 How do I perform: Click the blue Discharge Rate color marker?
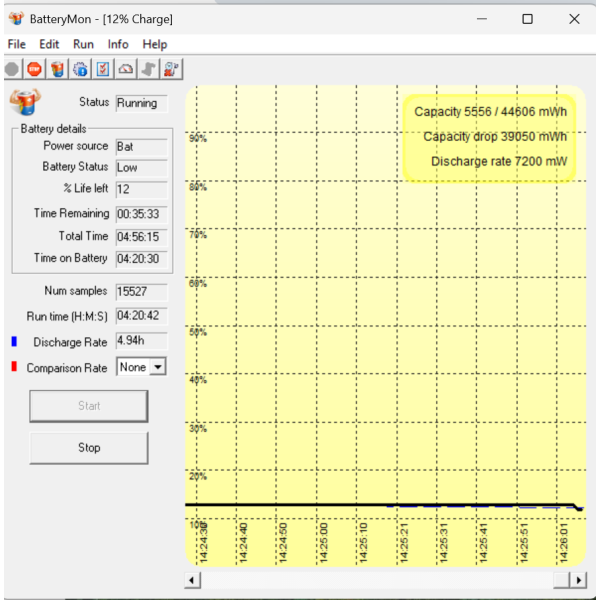click(14, 341)
